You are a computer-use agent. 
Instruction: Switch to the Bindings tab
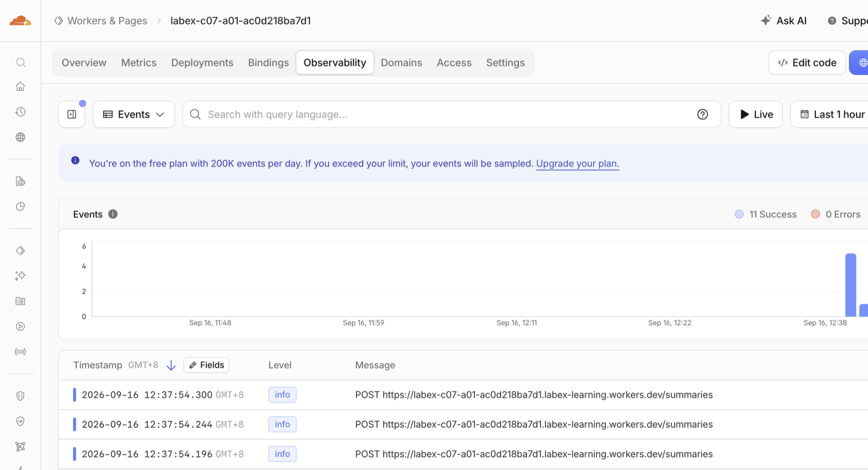(269, 63)
